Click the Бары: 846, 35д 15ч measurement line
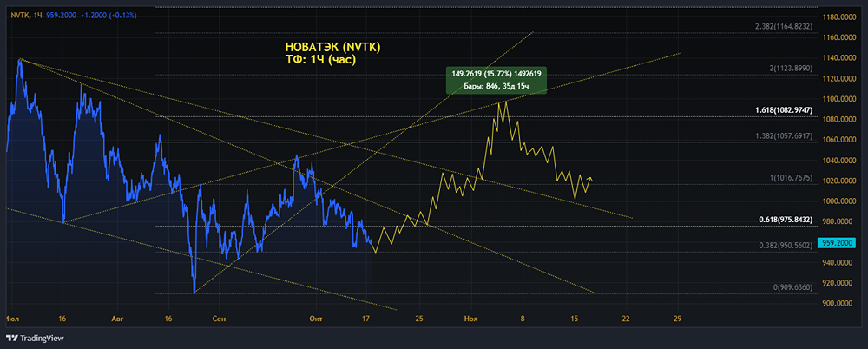This screenshot has height=349, width=868. click(x=496, y=87)
